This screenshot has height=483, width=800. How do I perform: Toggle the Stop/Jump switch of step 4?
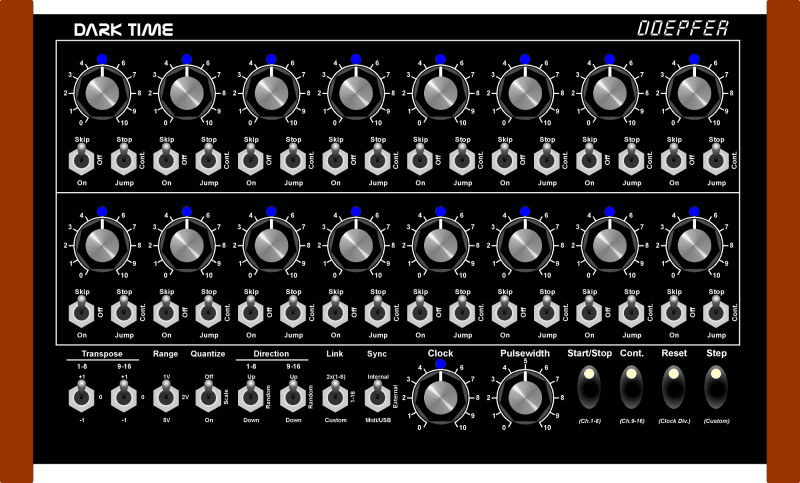pos(378,159)
